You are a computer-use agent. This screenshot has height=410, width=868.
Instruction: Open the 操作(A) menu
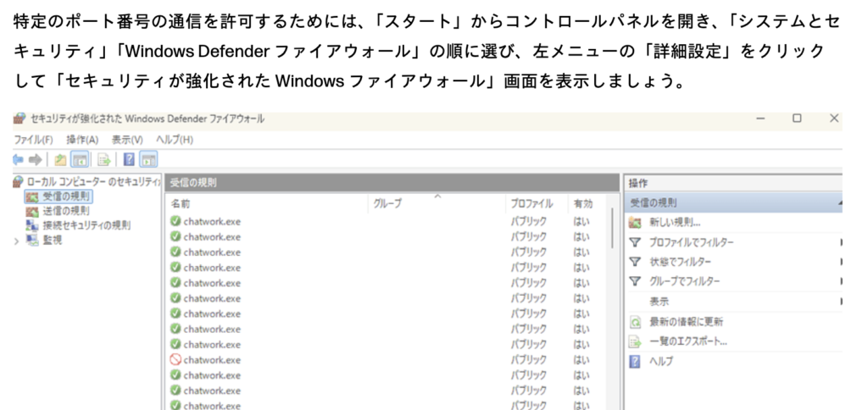pyautogui.click(x=82, y=139)
